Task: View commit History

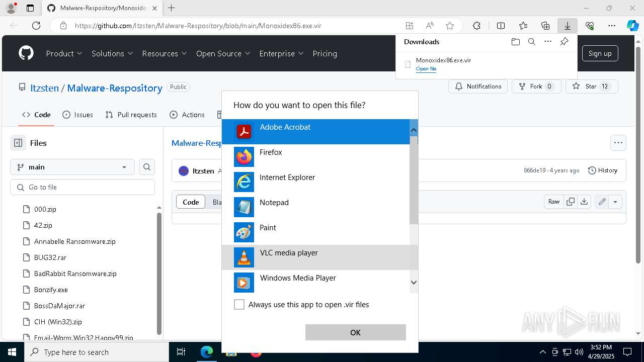Action: point(603,170)
